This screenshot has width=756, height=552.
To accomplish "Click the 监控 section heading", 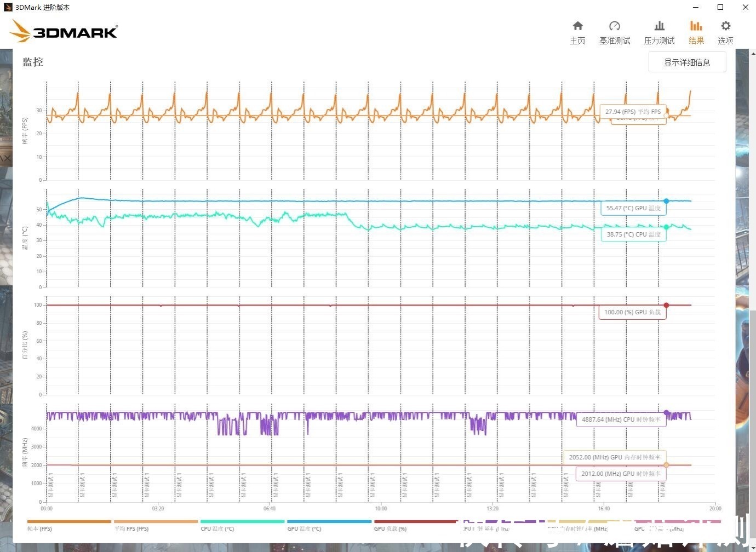I will [33, 62].
